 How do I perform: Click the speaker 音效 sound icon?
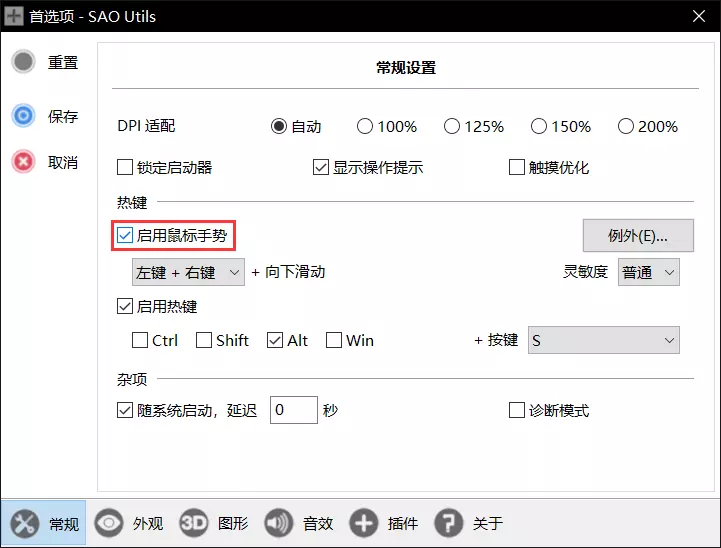[278, 523]
